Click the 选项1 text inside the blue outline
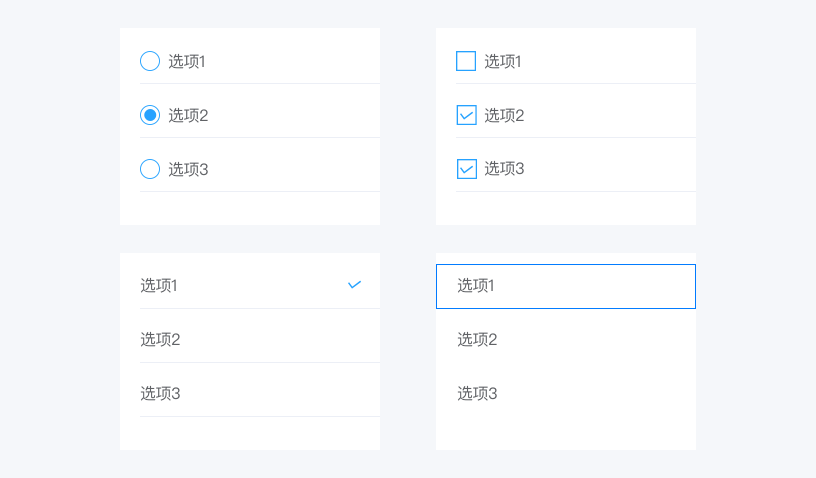 tap(476, 285)
